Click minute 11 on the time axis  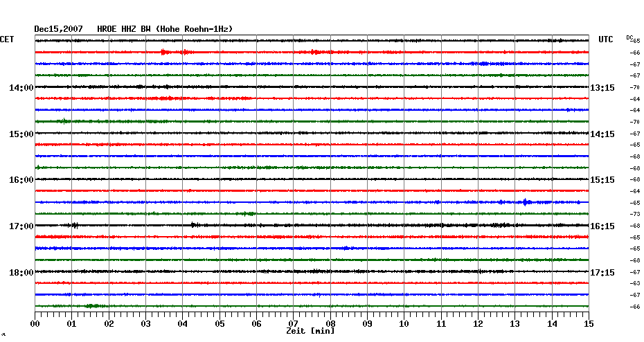click(441, 323)
